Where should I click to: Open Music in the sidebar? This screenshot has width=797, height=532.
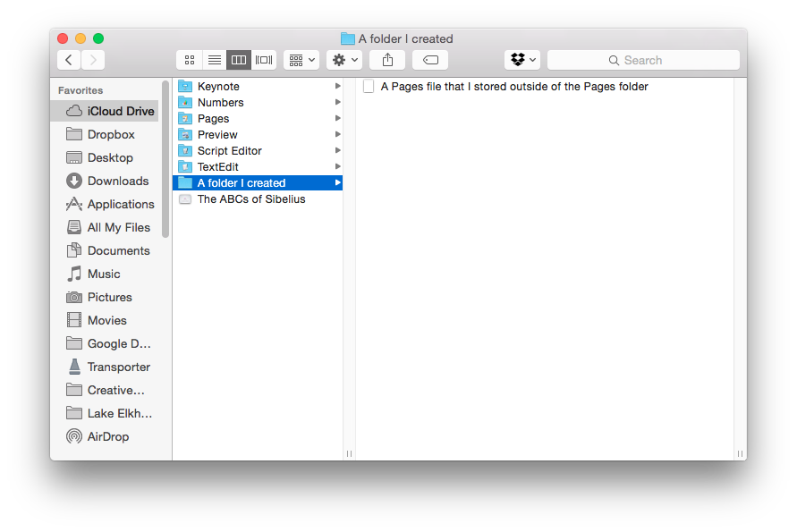105,274
